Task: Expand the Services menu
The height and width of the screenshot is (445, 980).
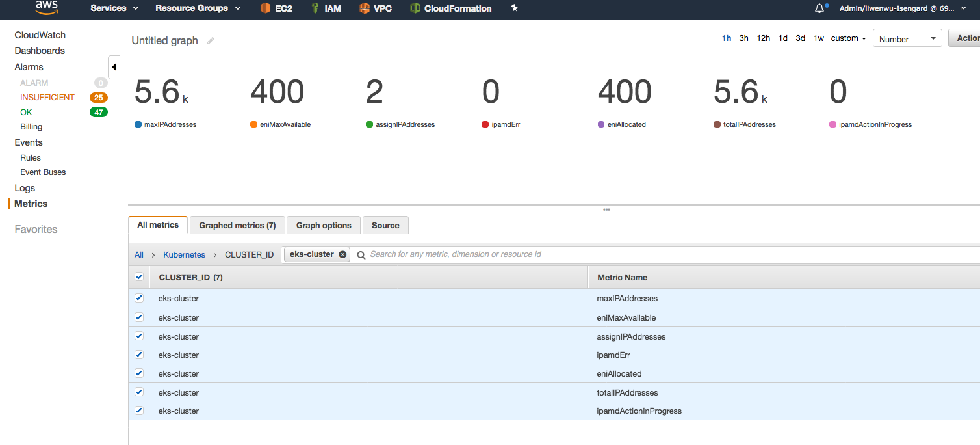Action: pyautogui.click(x=114, y=8)
